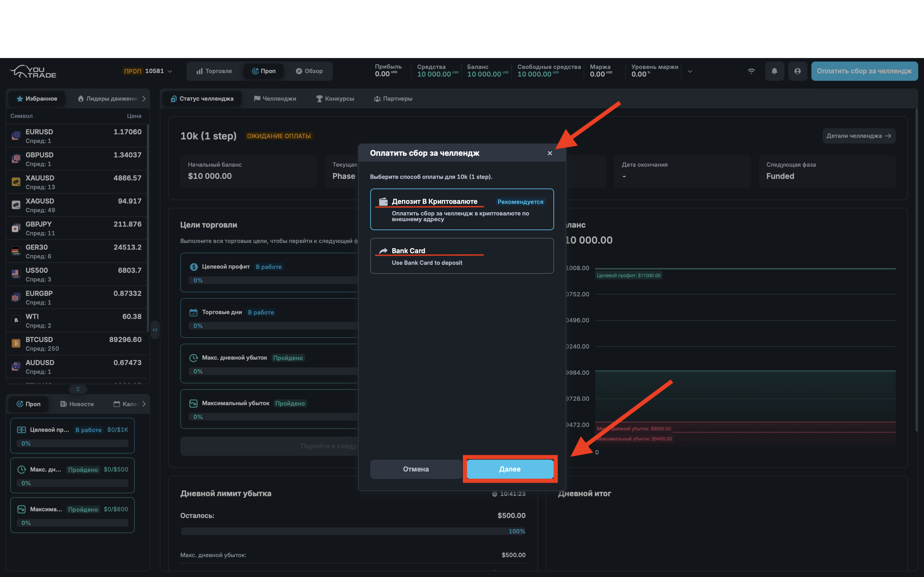Select the Bank Card payment option
Image resolution: width=924 pixels, height=577 pixels.
462,256
